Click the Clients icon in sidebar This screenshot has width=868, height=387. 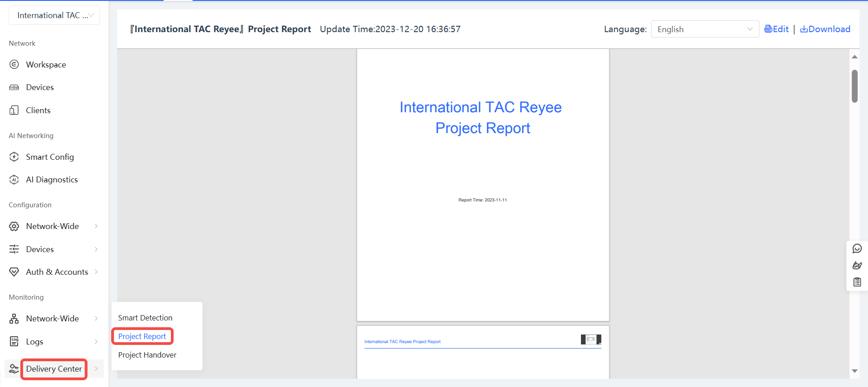[x=14, y=110]
